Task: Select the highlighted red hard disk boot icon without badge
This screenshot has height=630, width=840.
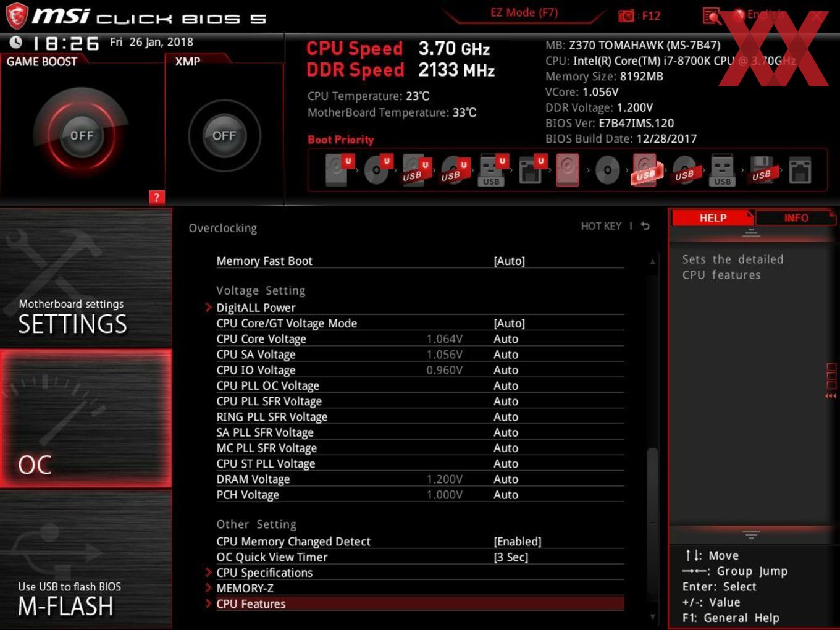Action: (x=568, y=170)
